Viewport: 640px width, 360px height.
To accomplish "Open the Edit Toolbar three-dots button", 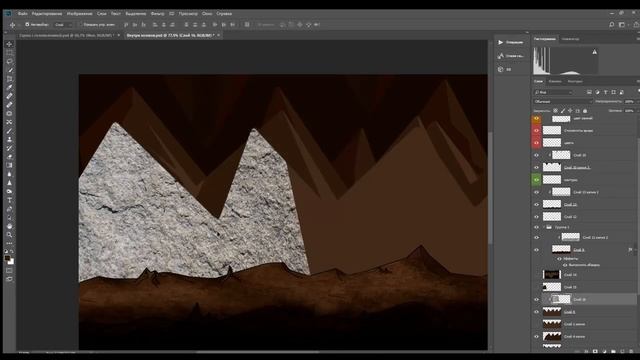I will coord(9,243).
